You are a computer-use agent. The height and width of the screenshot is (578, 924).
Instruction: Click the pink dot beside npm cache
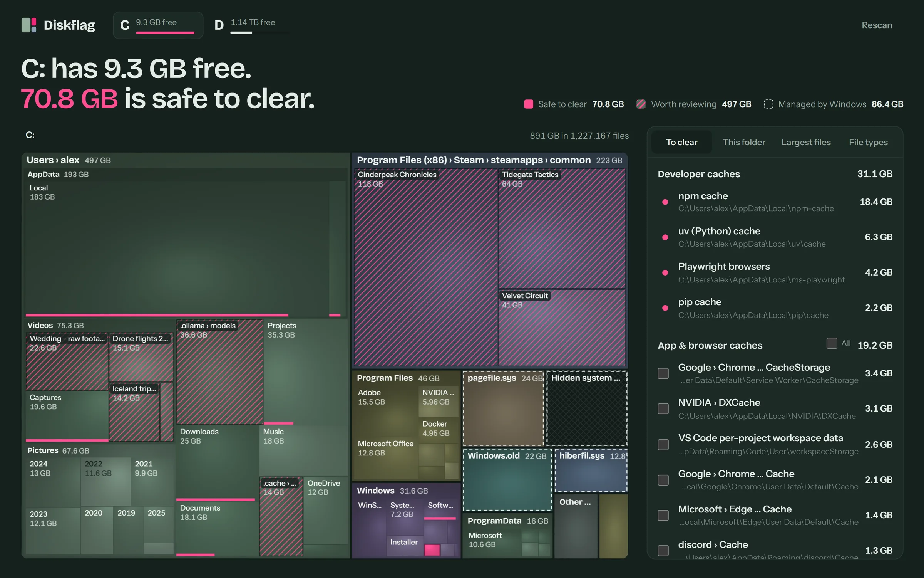[x=665, y=202]
